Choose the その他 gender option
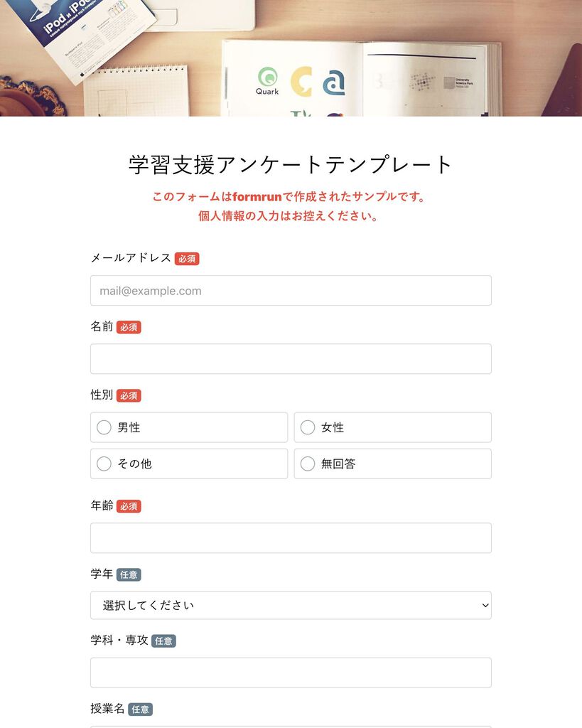The height and width of the screenshot is (728, 582). (x=104, y=464)
